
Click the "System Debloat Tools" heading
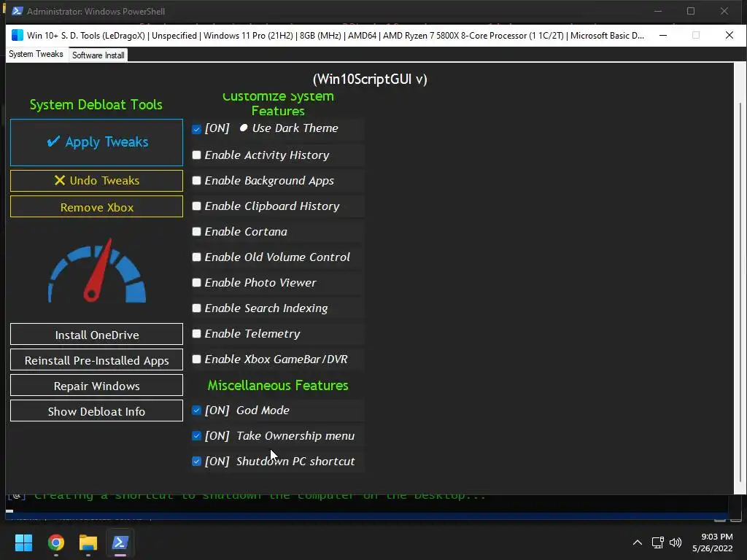[x=96, y=104]
